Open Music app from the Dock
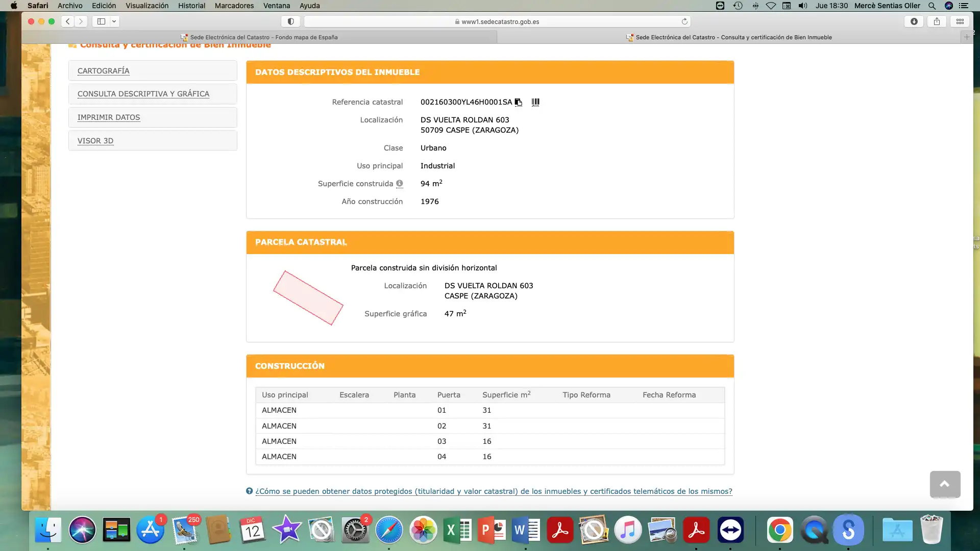The width and height of the screenshot is (980, 551). coord(628,530)
